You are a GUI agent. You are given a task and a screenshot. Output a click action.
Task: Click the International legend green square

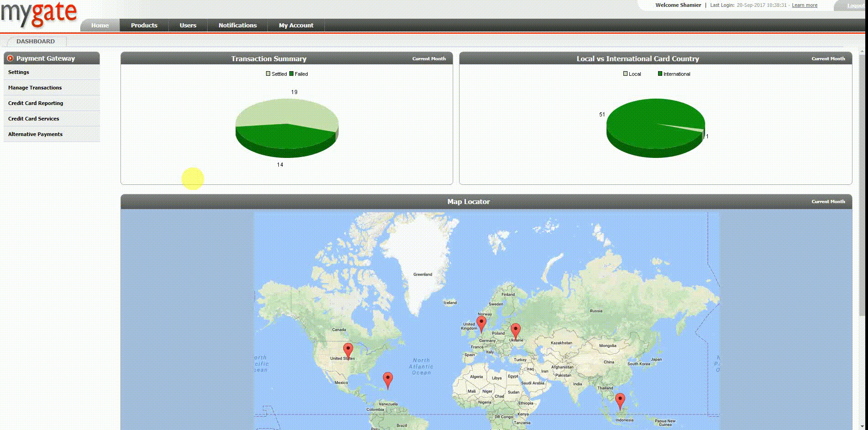(x=660, y=73)
